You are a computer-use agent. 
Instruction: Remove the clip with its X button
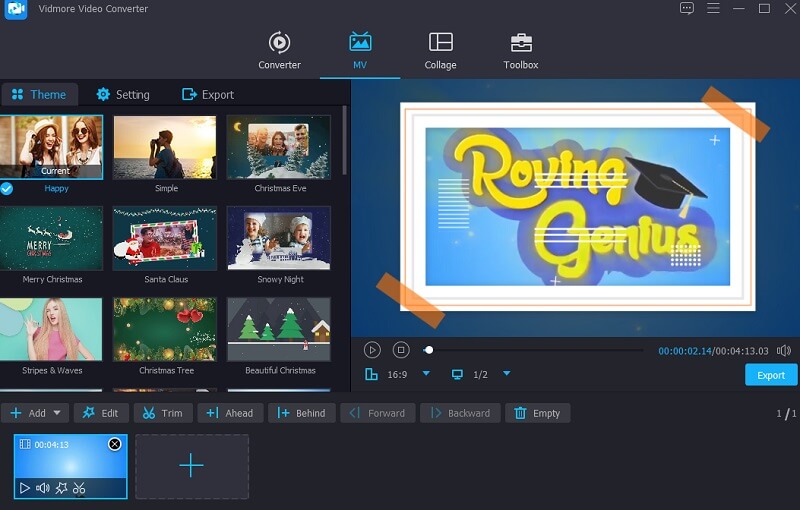(114, 444)
